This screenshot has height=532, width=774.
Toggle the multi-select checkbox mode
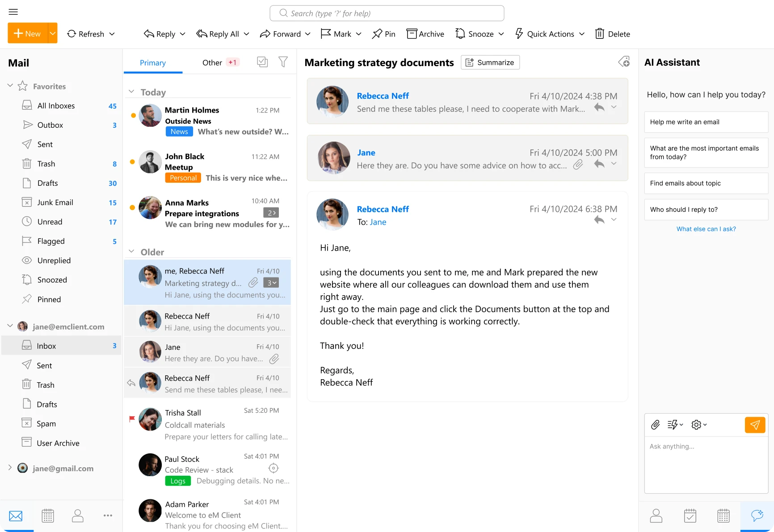click(262, 62)
